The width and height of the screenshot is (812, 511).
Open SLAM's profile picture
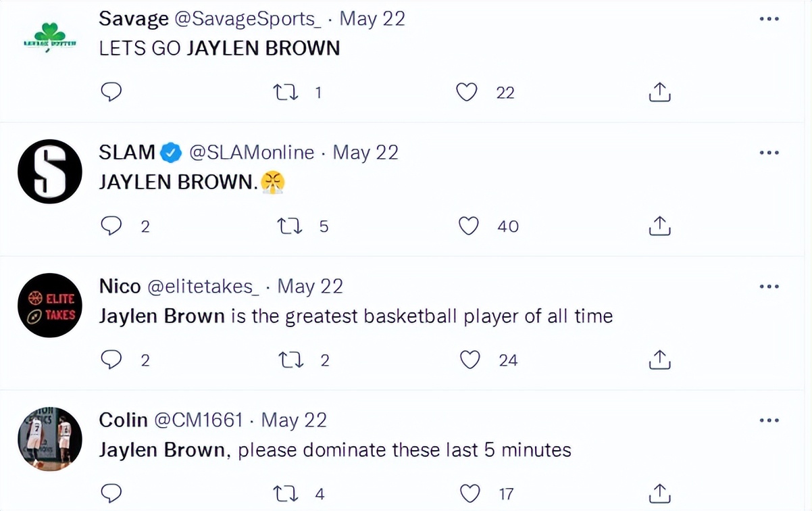(x=49, y=172)
